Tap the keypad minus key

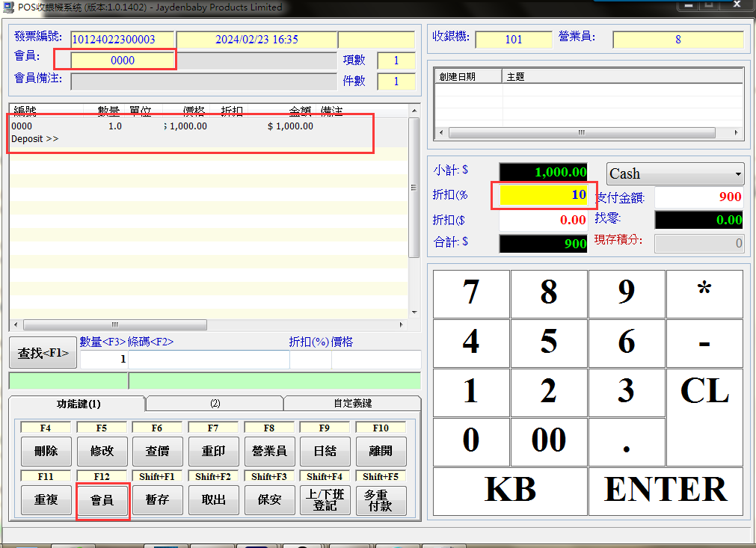click(704, 343)
